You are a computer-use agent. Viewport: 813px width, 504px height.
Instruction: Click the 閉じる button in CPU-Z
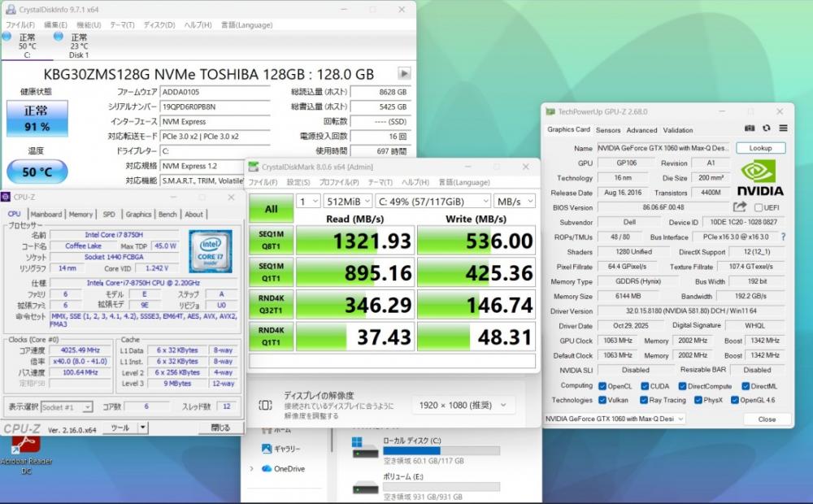point(220,428)
